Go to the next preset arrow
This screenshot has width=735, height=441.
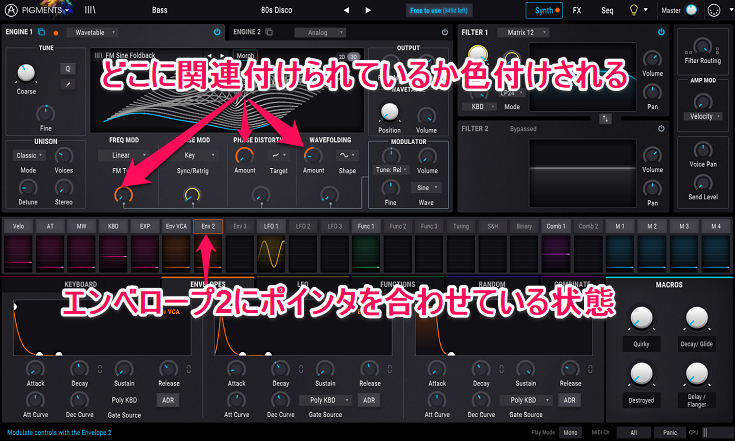pos(368,10)
